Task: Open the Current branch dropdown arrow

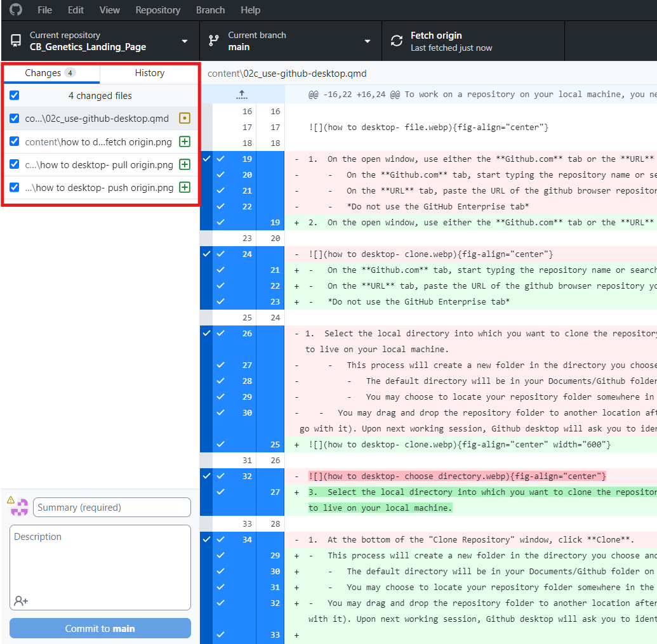Action: [368, 41]
